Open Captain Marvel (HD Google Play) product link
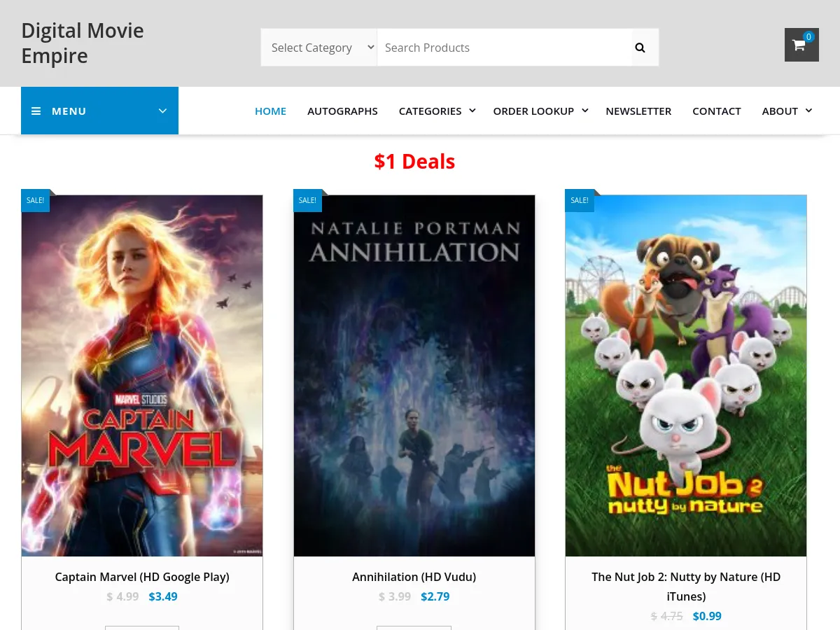 pos(142,577)
